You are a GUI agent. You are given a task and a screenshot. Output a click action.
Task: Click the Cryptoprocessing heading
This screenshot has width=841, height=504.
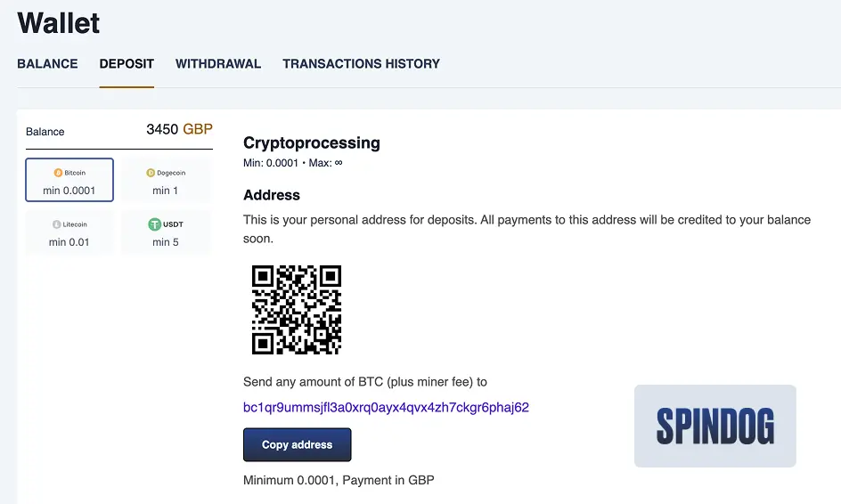click(312, 142)
